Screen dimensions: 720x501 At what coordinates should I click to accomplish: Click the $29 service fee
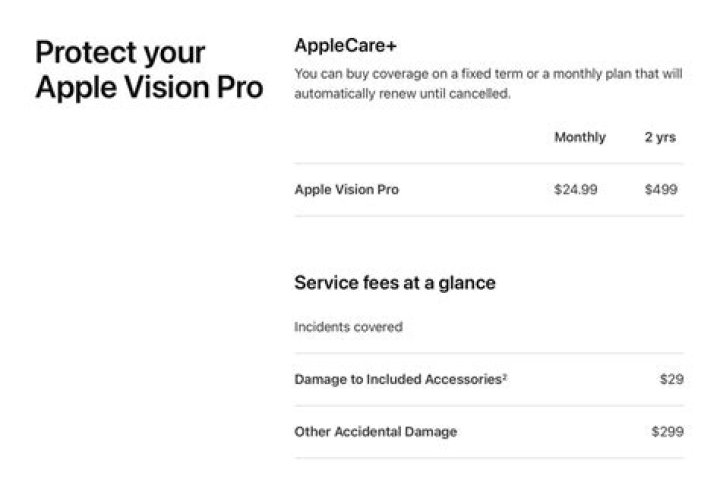(670, 380)
